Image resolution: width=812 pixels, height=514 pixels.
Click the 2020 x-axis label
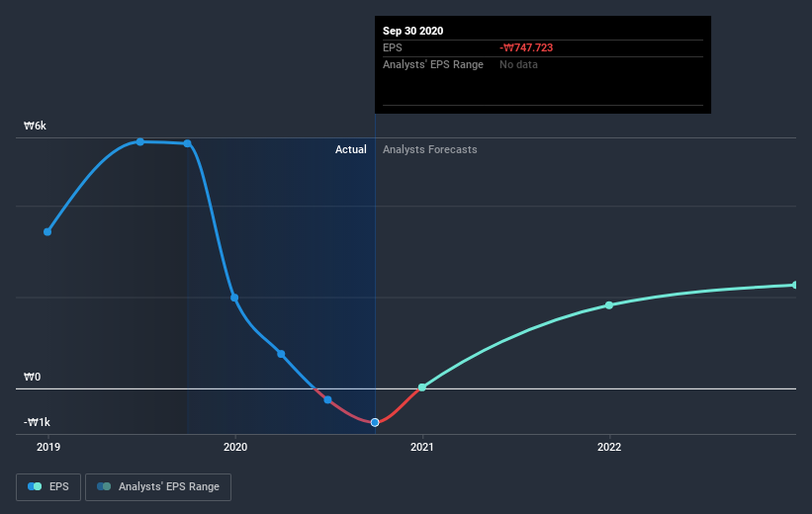pos(235,447)
